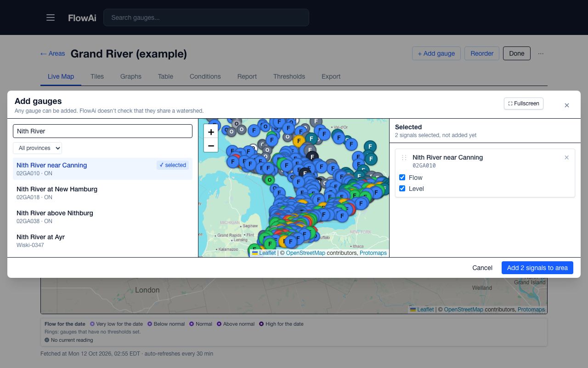This screenshot has height=368, width=588.
Task: Open the Tiles tab
Action: click(x=97, y=76)
